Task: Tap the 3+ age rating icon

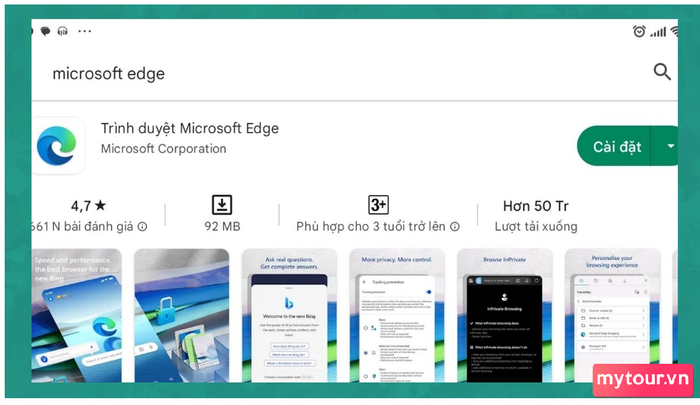Action: (x=378, y=205)
